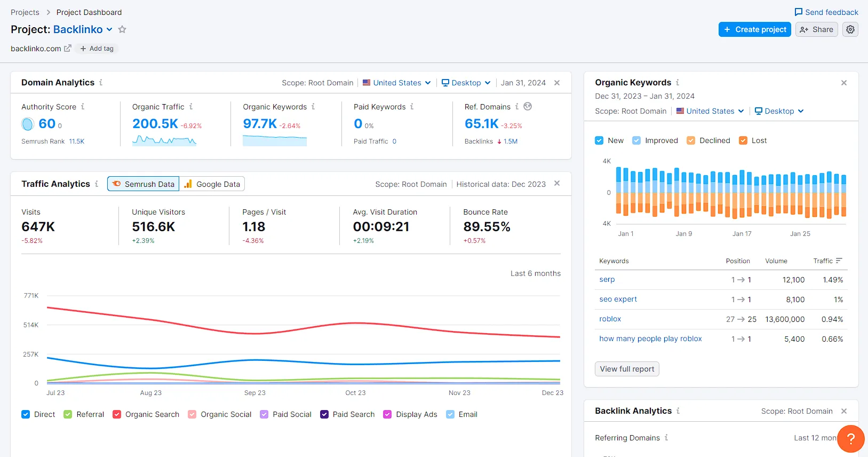This screenshot has width=868, height=457.
Task: Show info for Domain Analytics title
Action: pos(101,82)
